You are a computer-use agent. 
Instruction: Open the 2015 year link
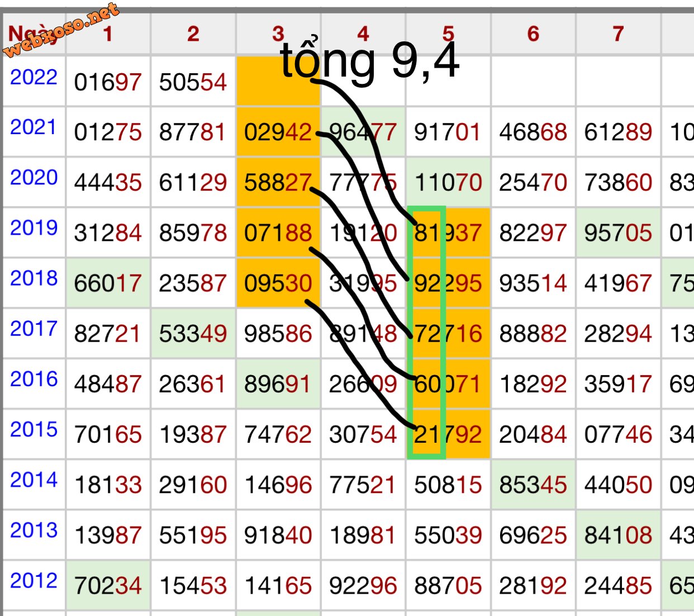[34, 429]
